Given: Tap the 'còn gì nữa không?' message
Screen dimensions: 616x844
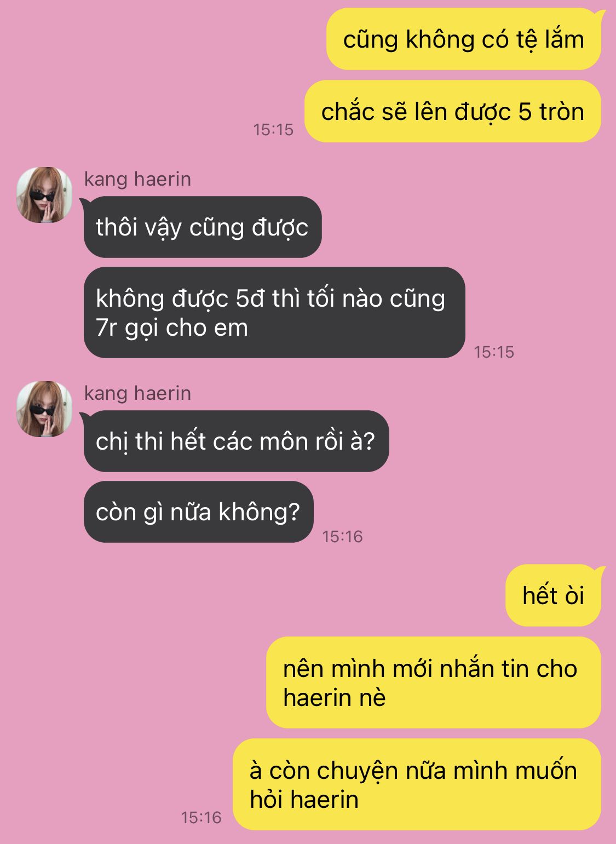Looking at the screenshot, I should point(199,512).
